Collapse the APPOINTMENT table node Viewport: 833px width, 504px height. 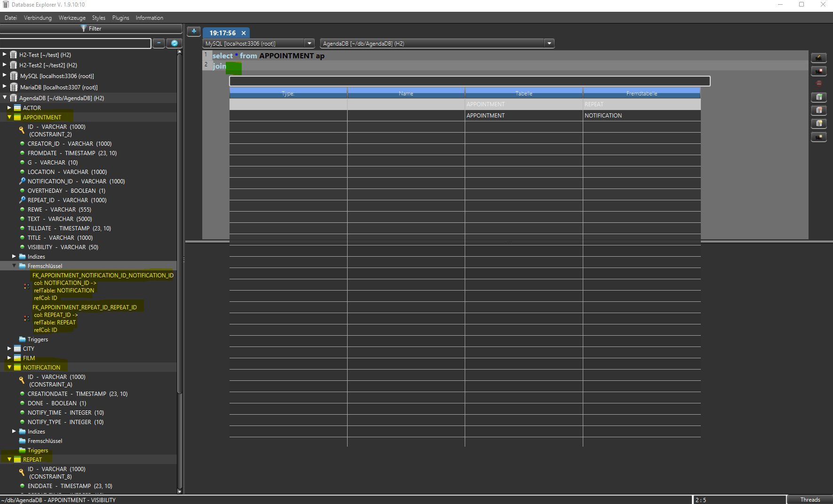coord(9,117)
